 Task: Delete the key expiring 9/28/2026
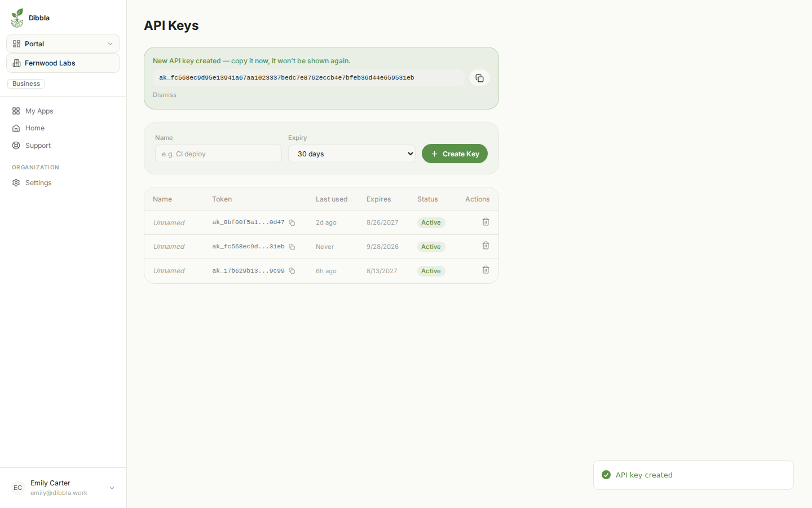[x=486, y=246]
